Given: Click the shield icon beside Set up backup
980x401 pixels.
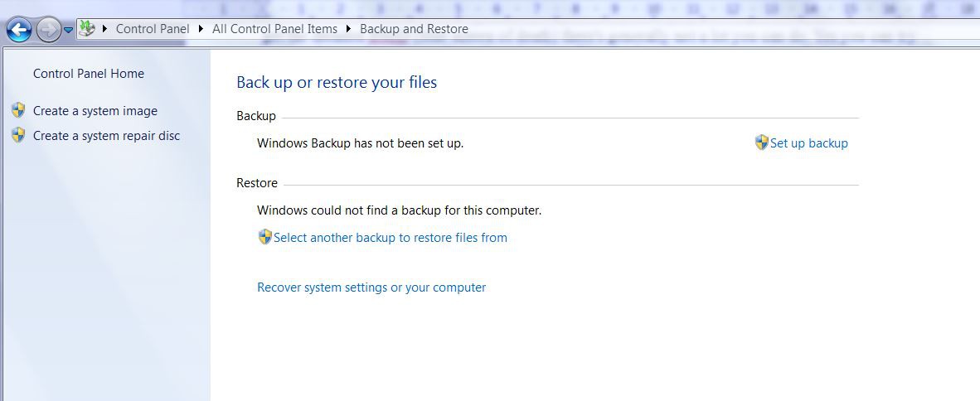Looking at the screenshot, I should (761, 143).
